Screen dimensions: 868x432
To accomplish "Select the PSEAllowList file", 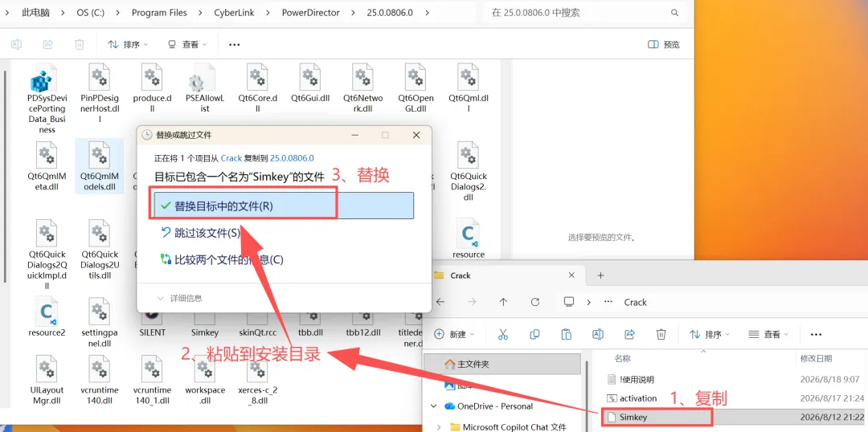I will click(x=204, y=88).
